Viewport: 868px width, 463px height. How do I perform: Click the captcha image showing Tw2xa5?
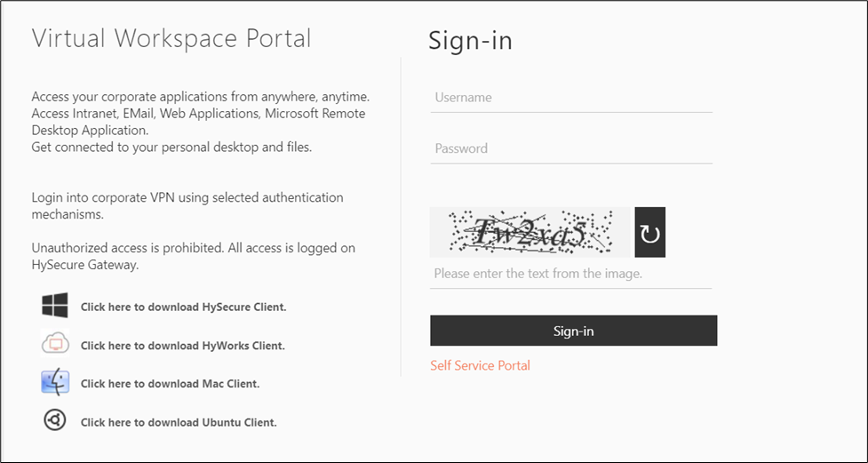point(530,233)
